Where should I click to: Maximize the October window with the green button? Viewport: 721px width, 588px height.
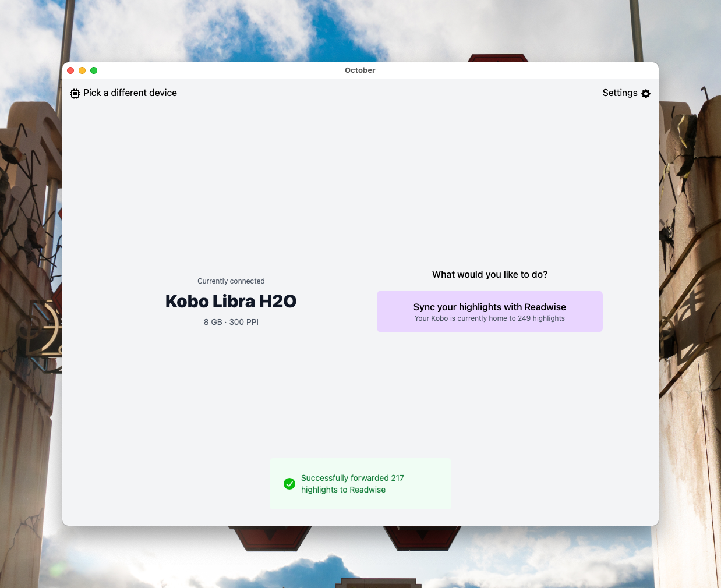click(x=94, y=70)
